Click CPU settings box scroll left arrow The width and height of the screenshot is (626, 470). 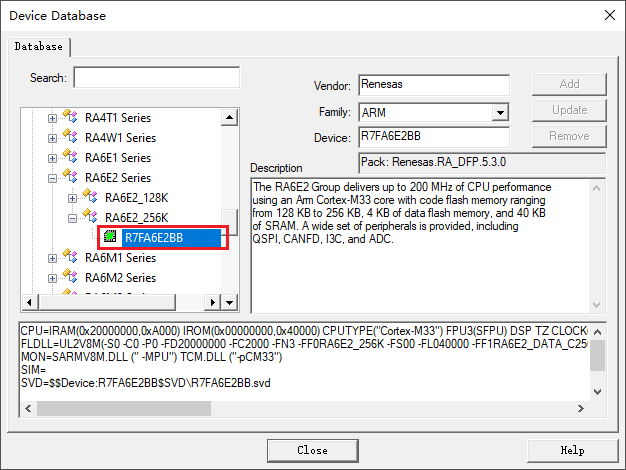[x=28, y=409]
